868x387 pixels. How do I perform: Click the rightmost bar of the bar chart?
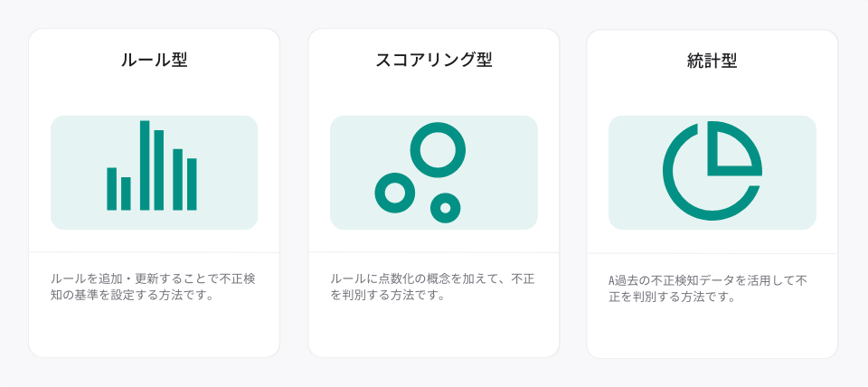pos(192,184)
